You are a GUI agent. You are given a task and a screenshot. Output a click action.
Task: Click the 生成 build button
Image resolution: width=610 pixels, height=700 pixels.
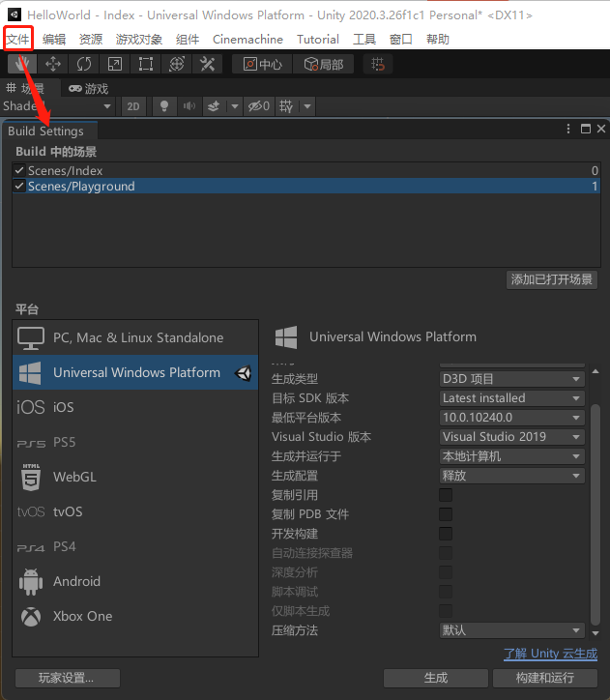coord(436,678)
